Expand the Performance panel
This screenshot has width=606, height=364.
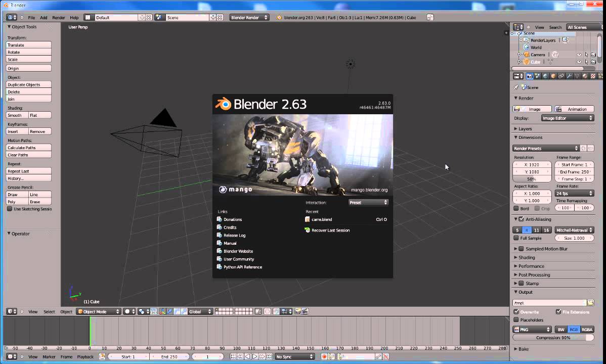point(531,266)
